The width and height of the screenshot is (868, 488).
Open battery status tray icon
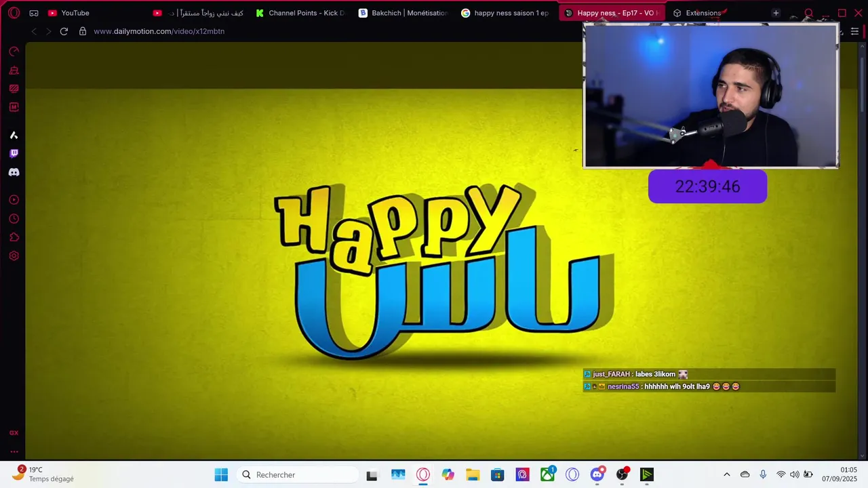tap(808, 474)
